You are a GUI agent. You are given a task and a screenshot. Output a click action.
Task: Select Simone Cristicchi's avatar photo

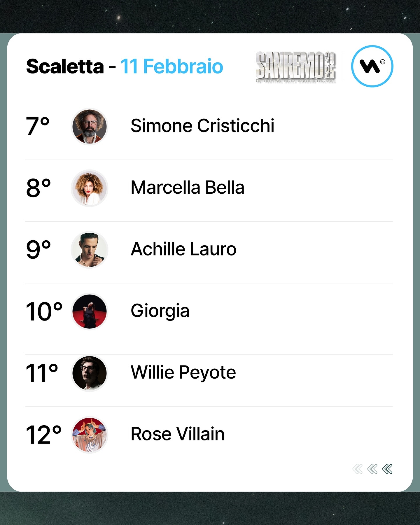tap(90, 127)
